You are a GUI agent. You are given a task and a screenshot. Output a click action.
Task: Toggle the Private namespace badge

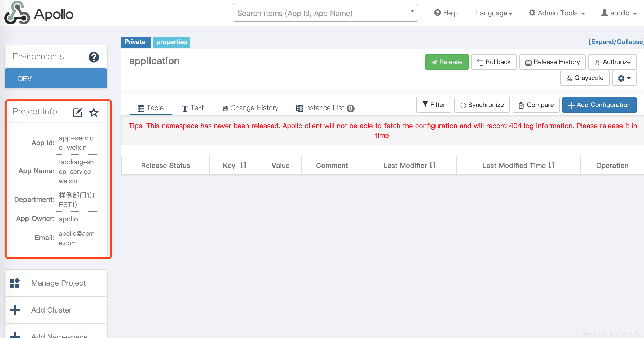[x=135, y=42]
